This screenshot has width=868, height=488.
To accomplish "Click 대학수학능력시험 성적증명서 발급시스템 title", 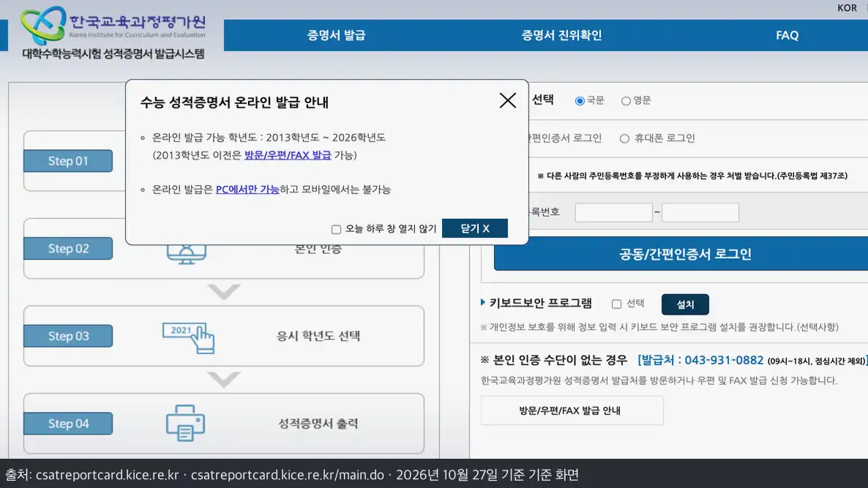I will (113, 53).
